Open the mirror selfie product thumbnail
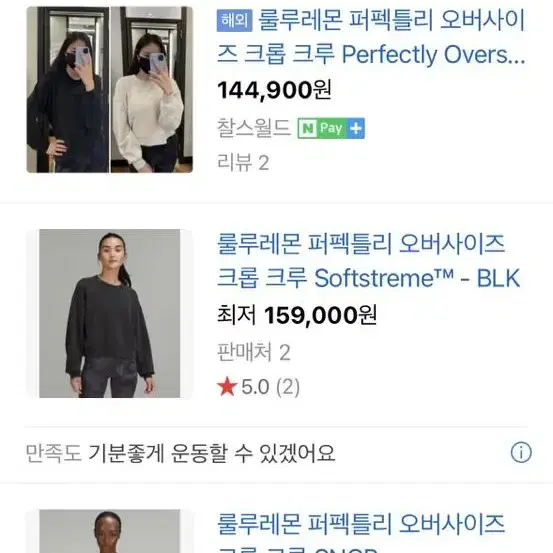 tap(110, 90)
